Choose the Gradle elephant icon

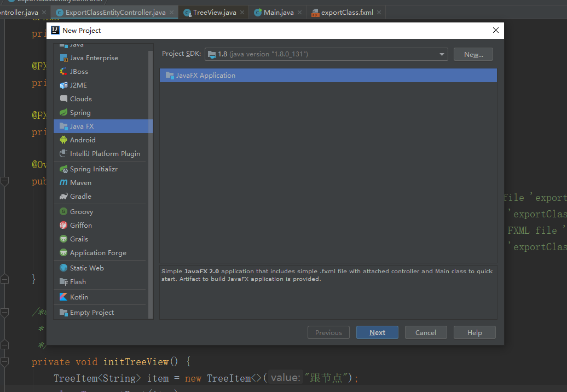click(63, 197)
